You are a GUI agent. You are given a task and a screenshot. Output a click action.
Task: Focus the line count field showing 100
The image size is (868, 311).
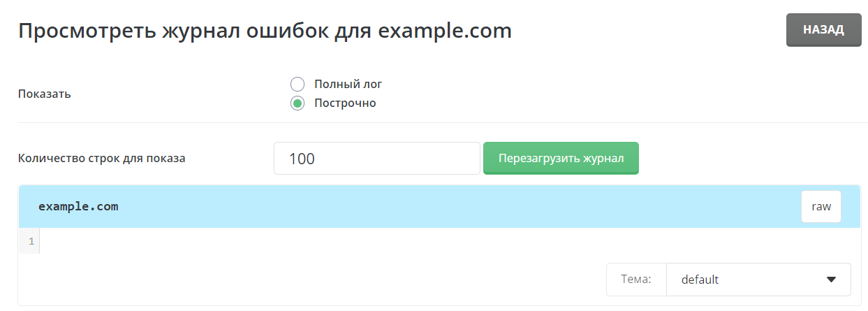pyautogui.click(x=376, y=159)
